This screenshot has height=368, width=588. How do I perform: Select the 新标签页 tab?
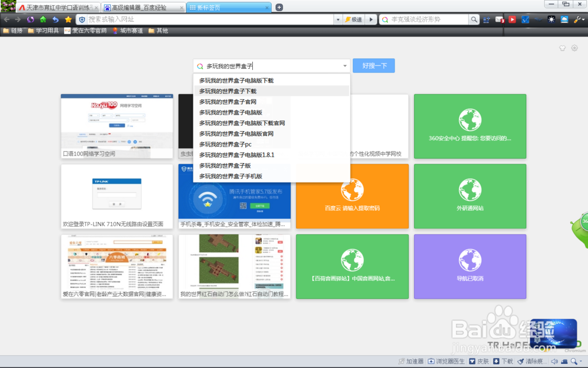[229, 8]
